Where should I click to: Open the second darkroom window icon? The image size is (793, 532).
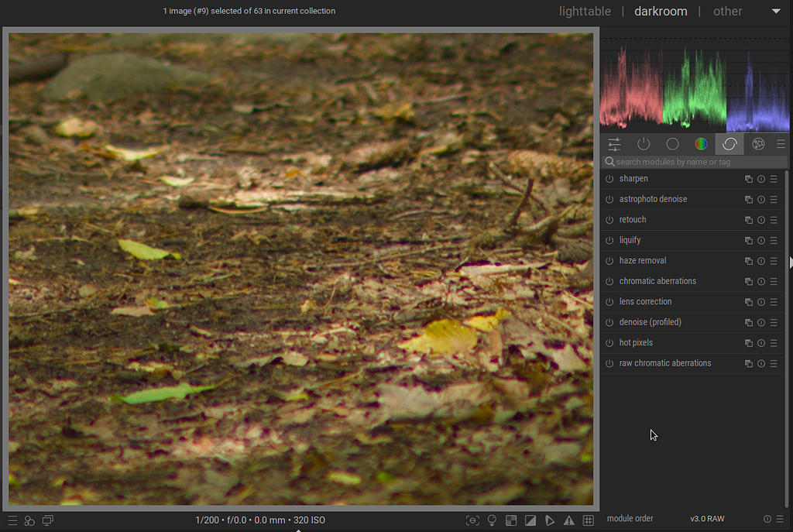click(47, 520)
